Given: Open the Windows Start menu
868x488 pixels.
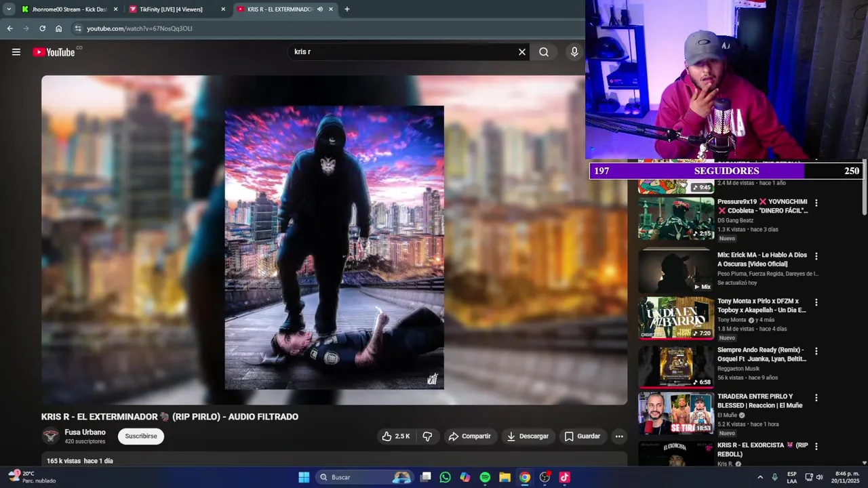Looking at the screenshot, I should tap(304, 477).
